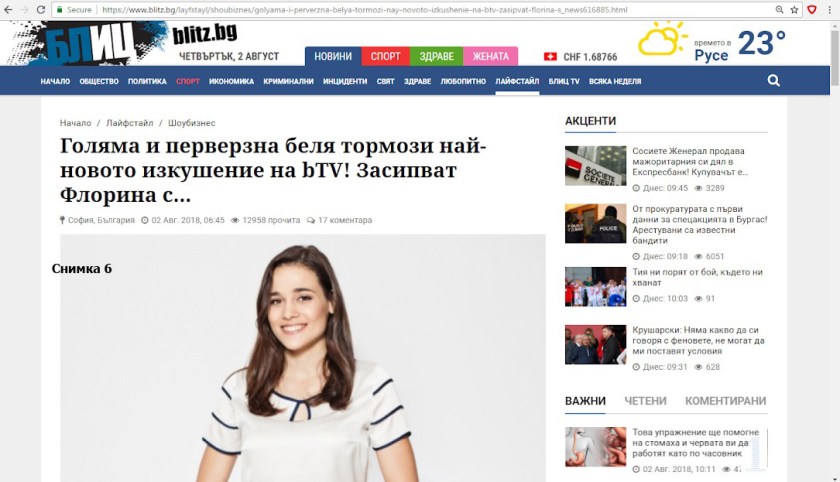Open site search magnifier in navigation bar
The height and width of the screenshot is (482, 840).
tap(774, 81)
